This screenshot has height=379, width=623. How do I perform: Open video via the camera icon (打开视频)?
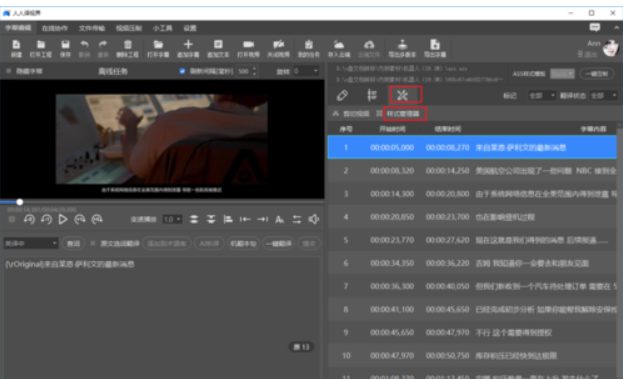pyautogui.click(x=248, y=48)
